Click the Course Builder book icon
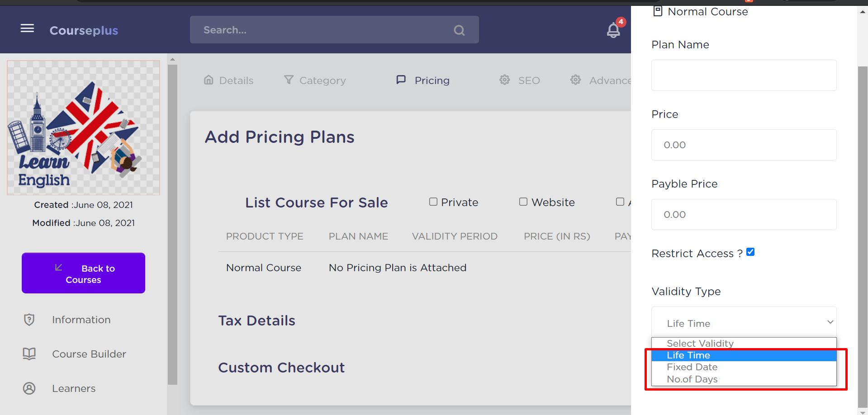Screen dimensions: 868x415 pos(29,354)
